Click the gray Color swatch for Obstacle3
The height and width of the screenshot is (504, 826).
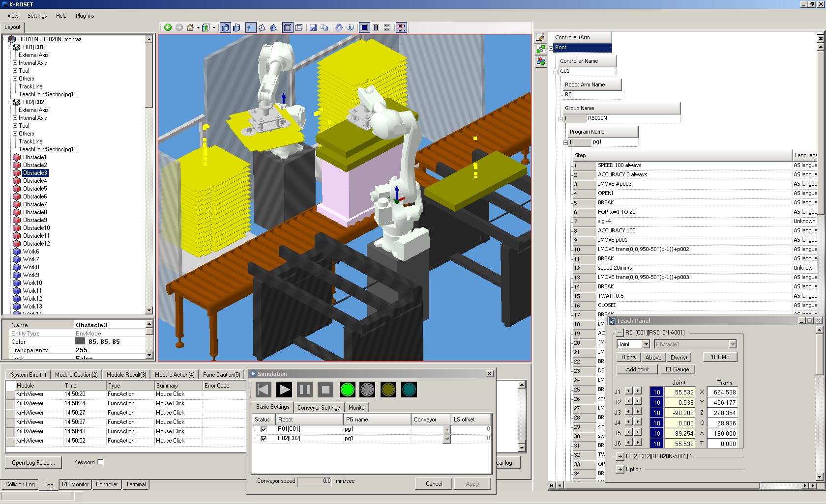point(80,341)
